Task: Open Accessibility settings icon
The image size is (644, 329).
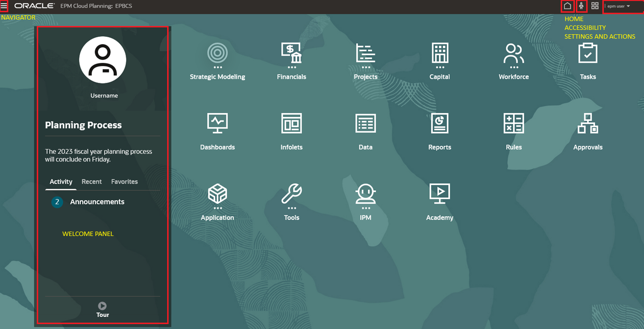Action: [x=581, y=6]
